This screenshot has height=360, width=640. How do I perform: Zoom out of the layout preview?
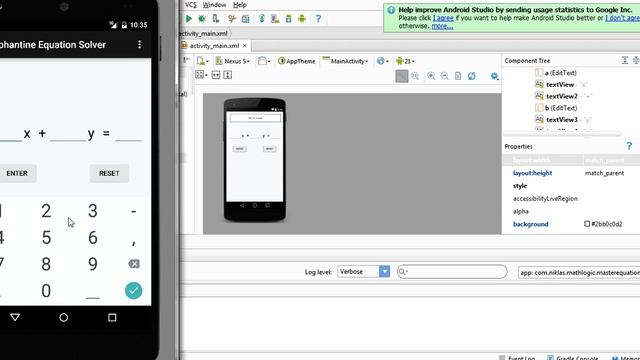(x=444, y=76)
